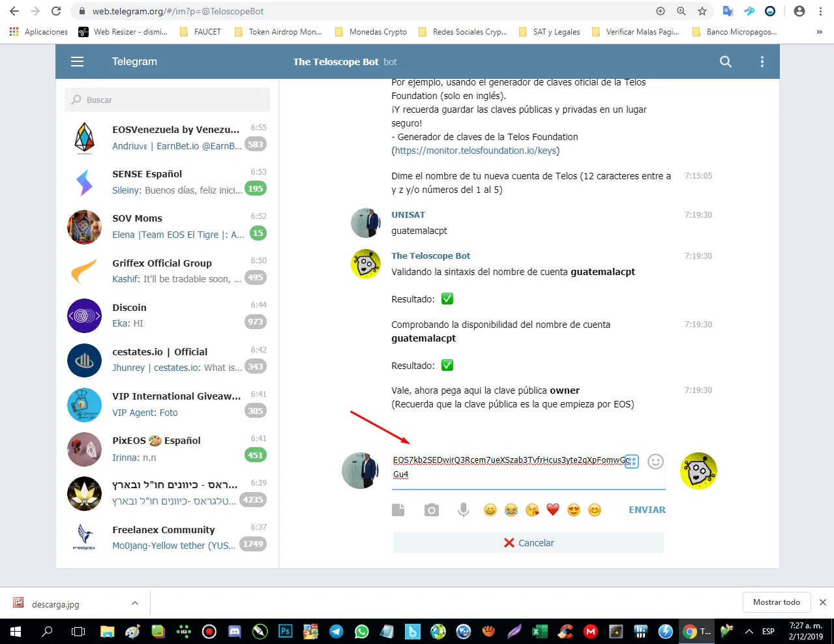Open the SOV Moms chat
This screenshot has height=644, width=834.
tap(167, 226)
